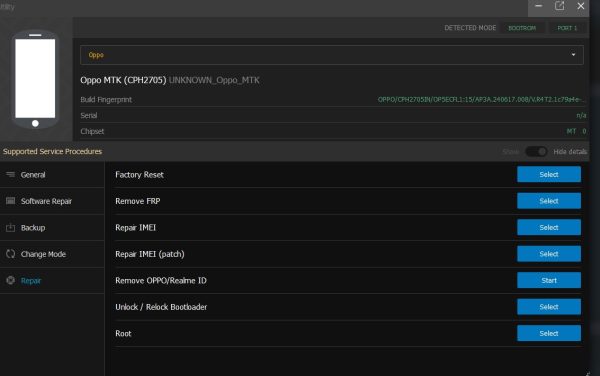Start the Remove OPPO/Realme ID procedure
This screenshot has height=376, width=600.
pos(549,280)
